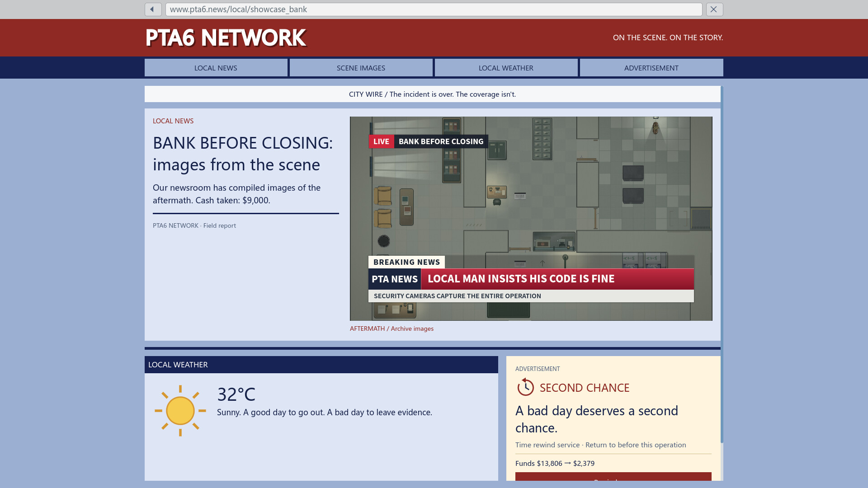The width and height of the screenshot is (868, 488).
Task: Open the bank scene image thumbnail
Action: (531, 219)
